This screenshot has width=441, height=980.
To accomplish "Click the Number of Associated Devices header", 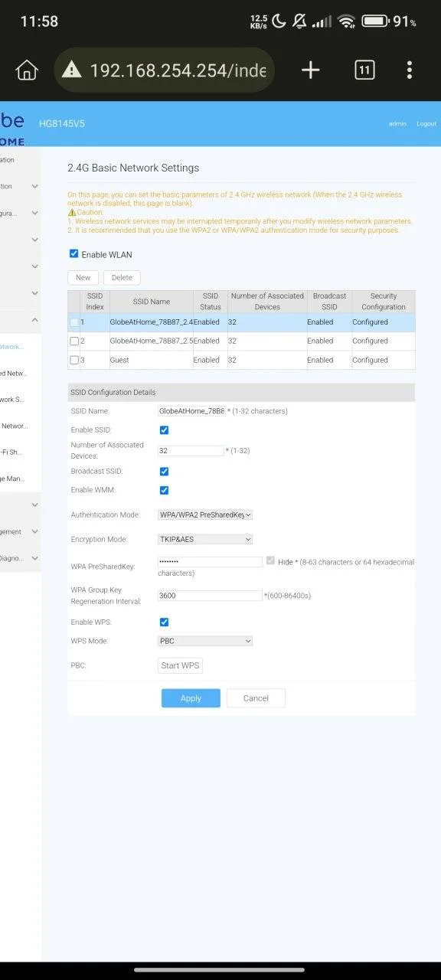I will pyautogui.click(x=267, y=302).
